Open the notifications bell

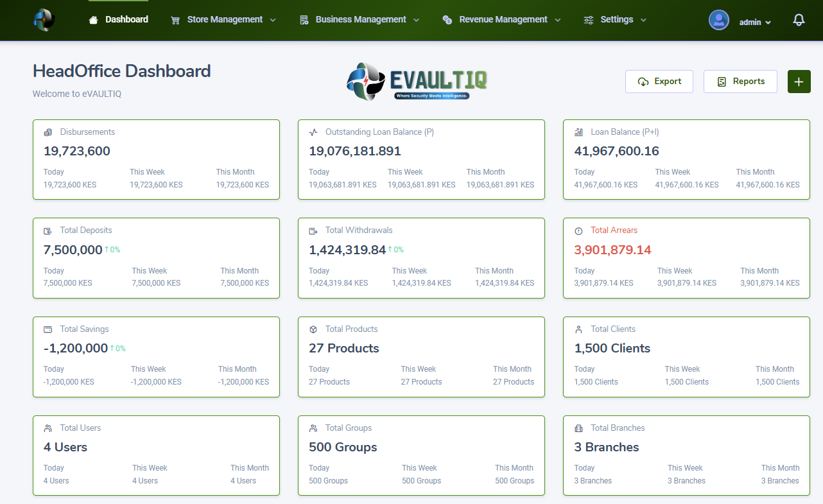pyautogui.click(x=799, y=20)
